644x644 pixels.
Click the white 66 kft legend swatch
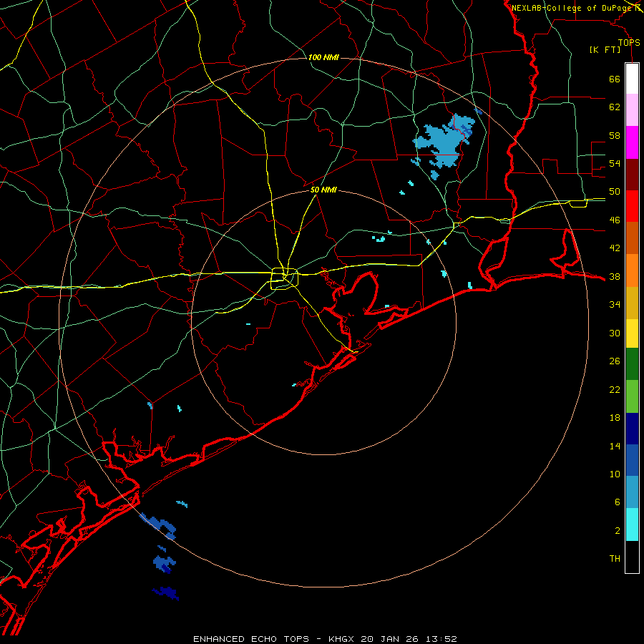click(x=632, y=79)
